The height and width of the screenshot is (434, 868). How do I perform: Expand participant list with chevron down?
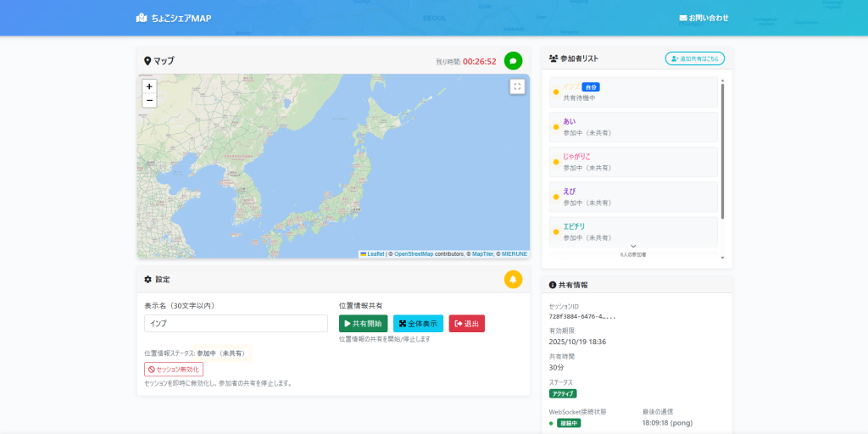point(633,246)
